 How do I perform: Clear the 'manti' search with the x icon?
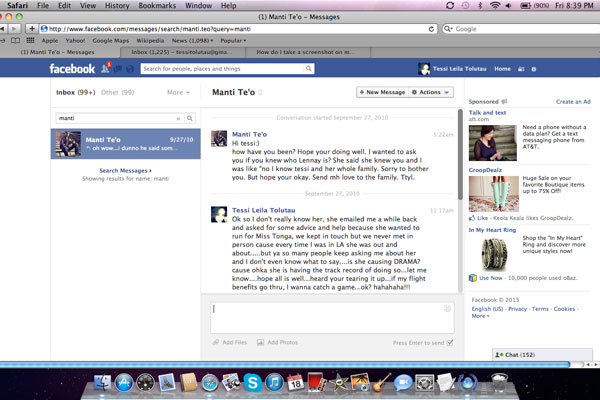coord(179,118)
